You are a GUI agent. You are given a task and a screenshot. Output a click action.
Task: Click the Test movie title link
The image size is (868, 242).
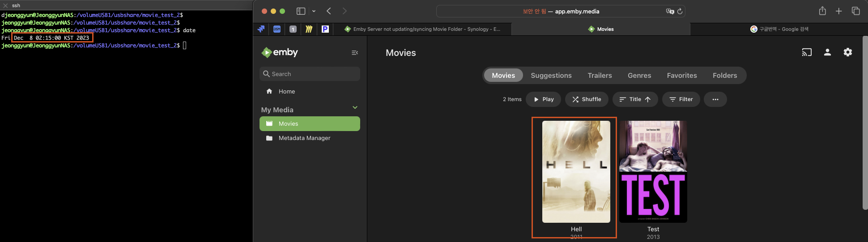click(653, 229)
